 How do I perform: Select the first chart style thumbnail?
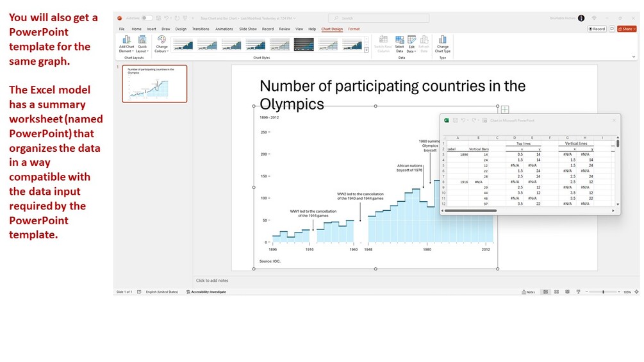(x=183, y=44)
